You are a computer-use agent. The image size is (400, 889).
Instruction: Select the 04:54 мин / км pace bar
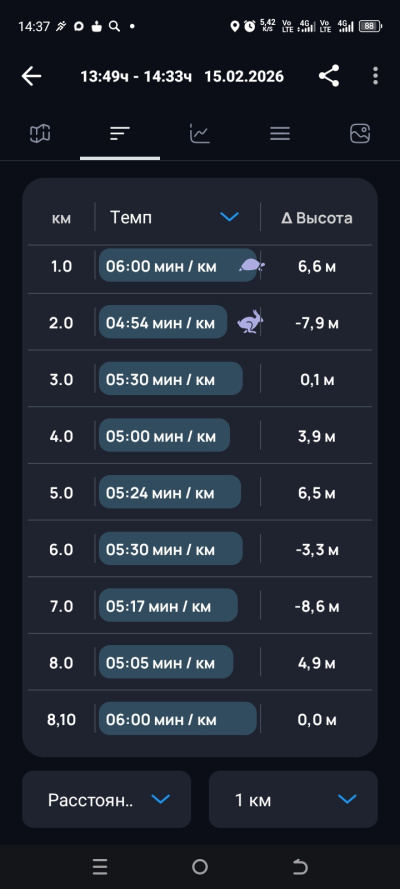click(163, 322)
